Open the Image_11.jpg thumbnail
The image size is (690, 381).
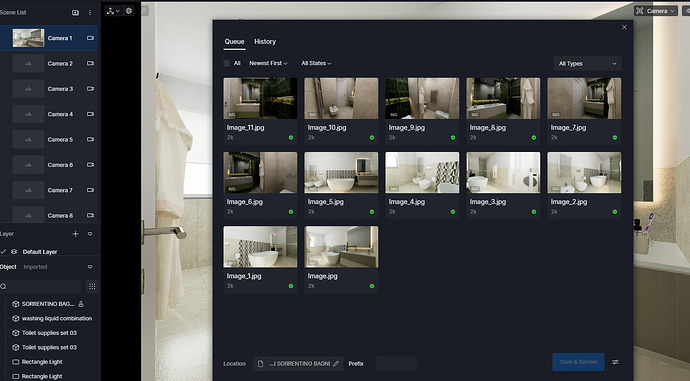pyautogui.click(x=260, y=99)
